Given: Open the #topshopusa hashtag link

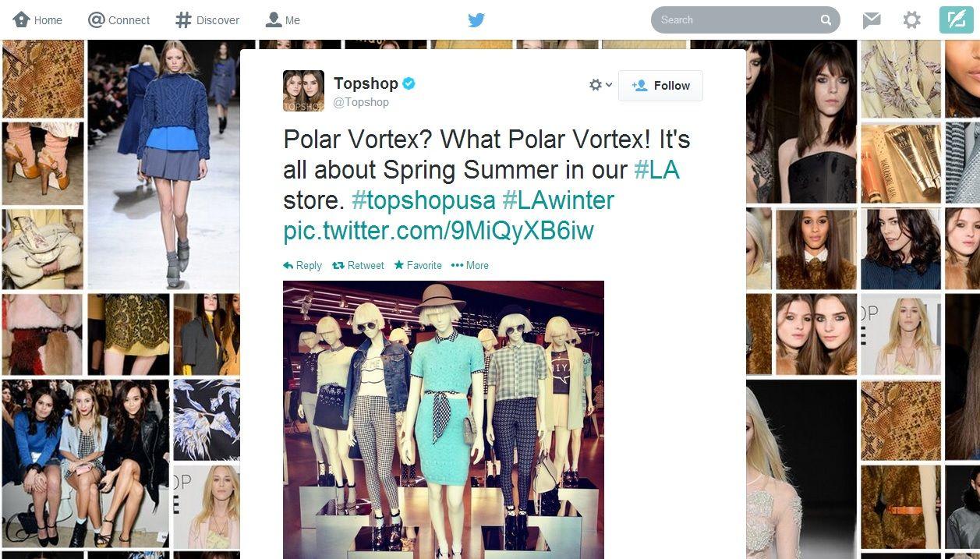Looking at the screenshot, I should tap(423, 200).
